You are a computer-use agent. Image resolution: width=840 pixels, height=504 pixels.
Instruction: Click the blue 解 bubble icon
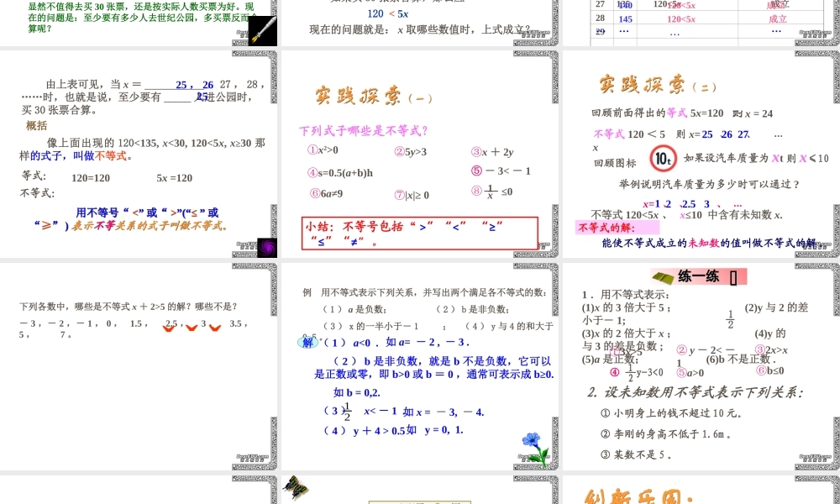pyautogui.click(x=307, y=342)
